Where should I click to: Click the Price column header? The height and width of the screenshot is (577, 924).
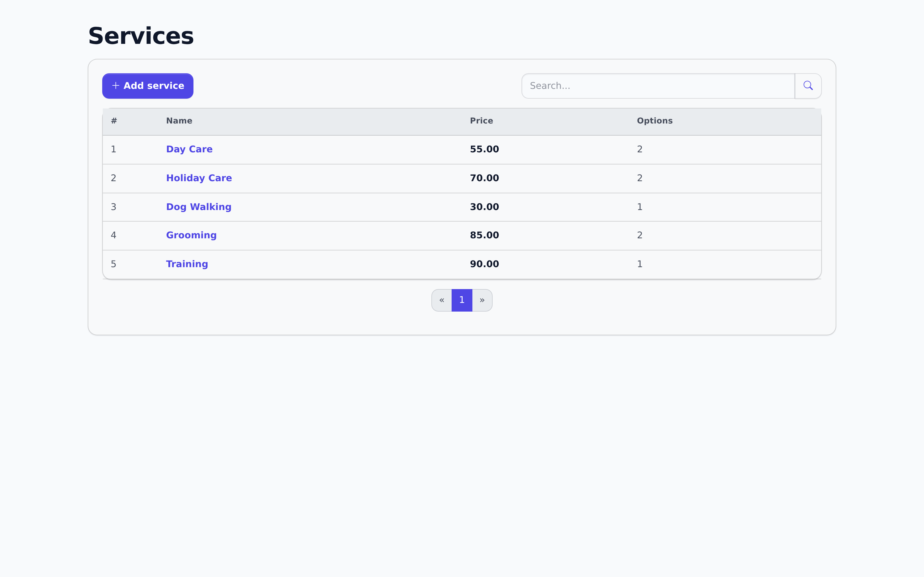coord(481,121)
